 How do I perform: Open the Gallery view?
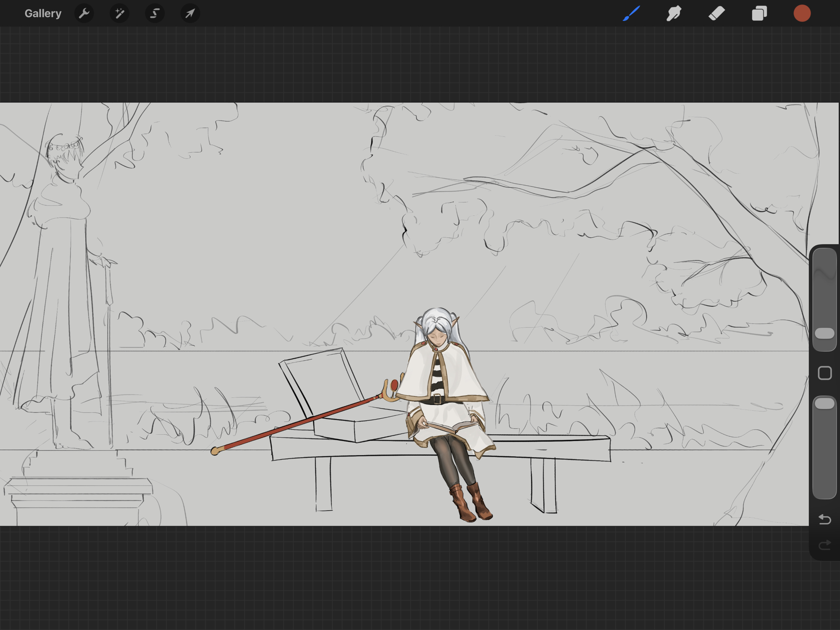click(43, 13)
